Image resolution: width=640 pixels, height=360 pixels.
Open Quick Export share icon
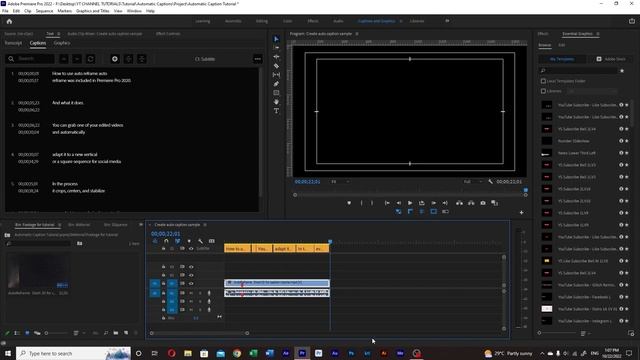(x=632, y=21)
